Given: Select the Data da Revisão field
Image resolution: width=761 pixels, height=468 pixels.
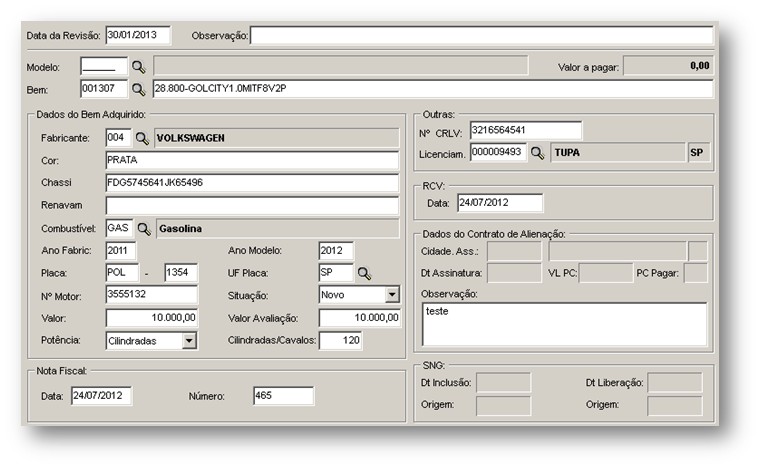Looking at the screenshot, I should pyautogui.click(x=138, y=35).
